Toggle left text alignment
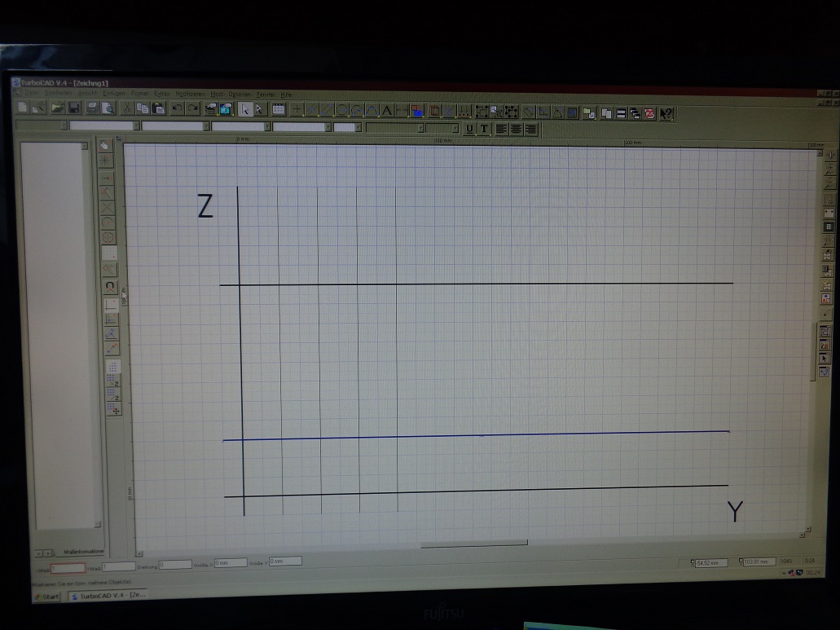This screenshot has height=630, width=840. click(501, 129)
